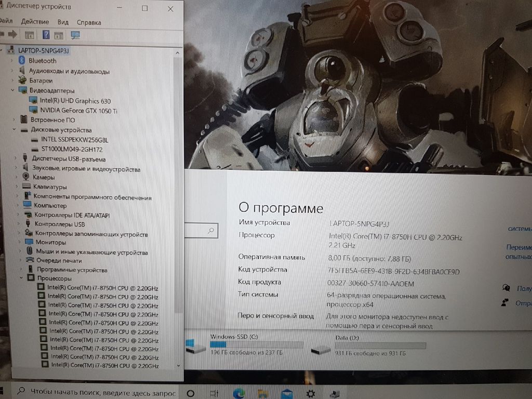Image resolution: width=532 pixels, height=399 pixels.
Task: Click the RAM value 8,00 ГБ
Action: click(369, 259)
